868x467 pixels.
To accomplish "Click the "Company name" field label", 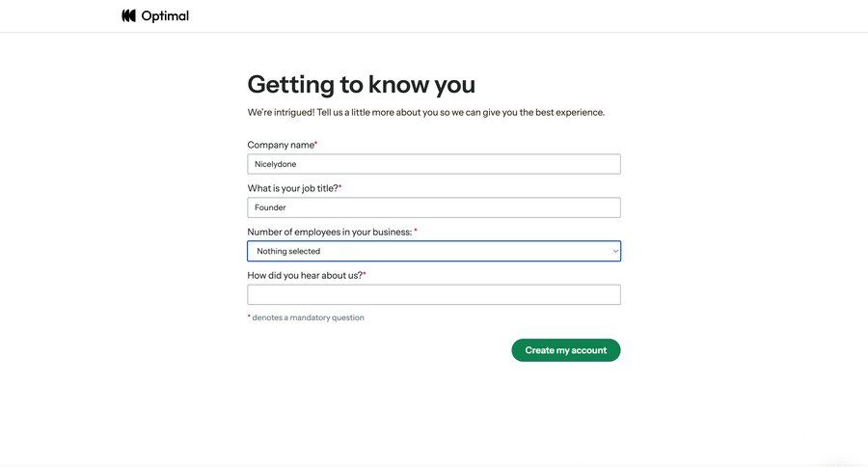I will point(281,145).
